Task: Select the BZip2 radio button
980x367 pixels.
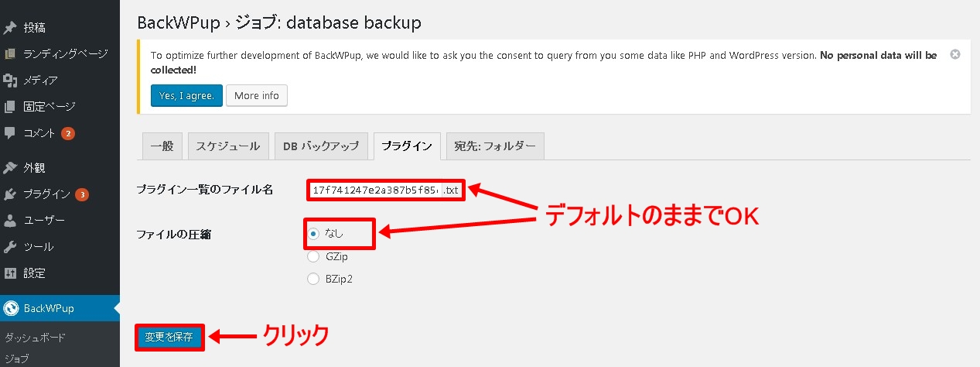Action: (x=313, y=279)
